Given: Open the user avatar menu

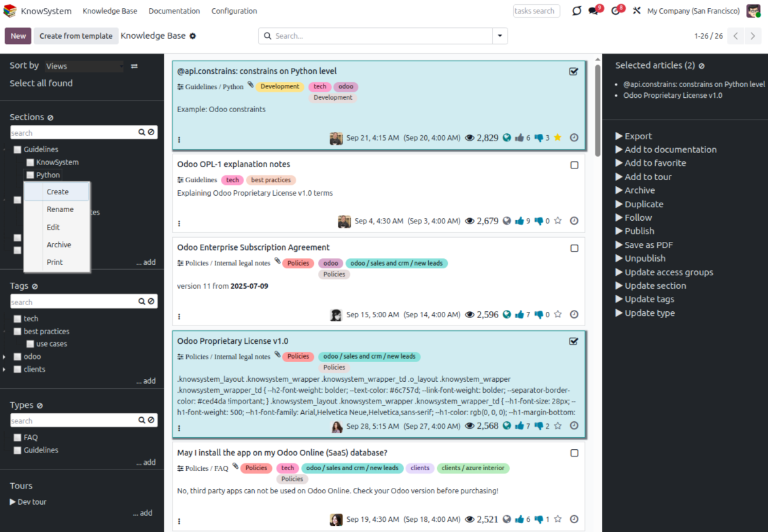Looking at the screenshot, I should 753,11.
